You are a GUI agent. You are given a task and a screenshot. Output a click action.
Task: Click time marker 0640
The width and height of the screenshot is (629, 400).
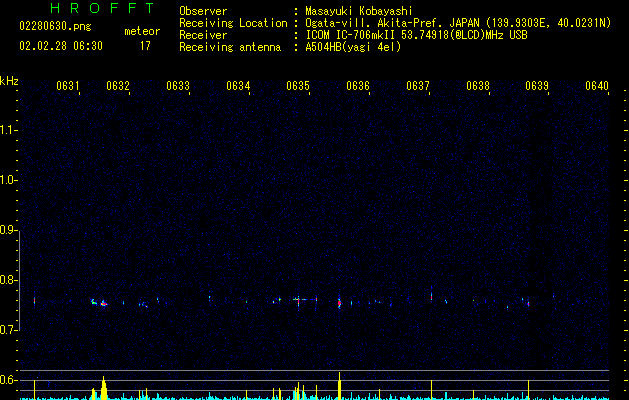[x=597, y=86]
